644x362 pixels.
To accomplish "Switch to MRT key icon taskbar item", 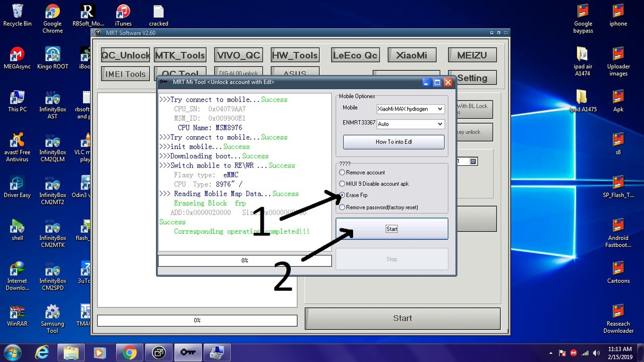I will [188, 352].
